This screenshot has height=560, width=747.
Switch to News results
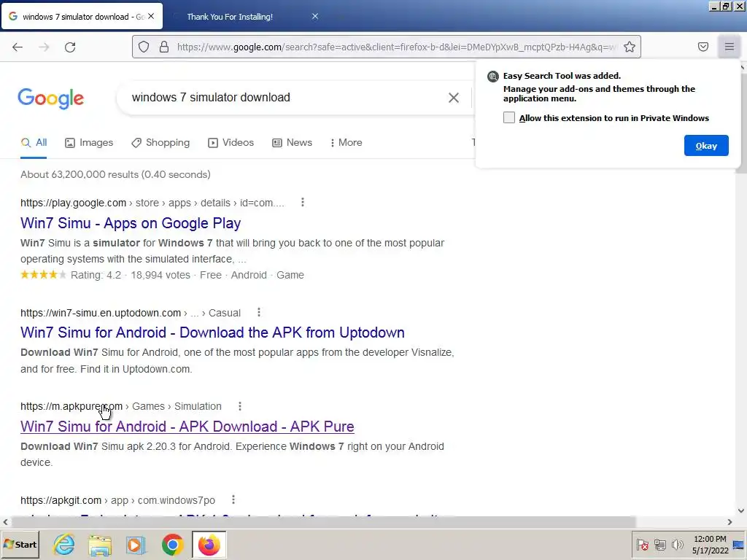[x=292, y=142]
